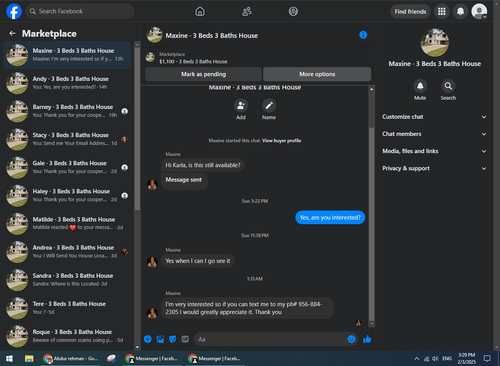The width and height of the screenshot is (500, 366).
Task: Expand Chat members section
Action: pyautogui.click(x=434, y=134)
